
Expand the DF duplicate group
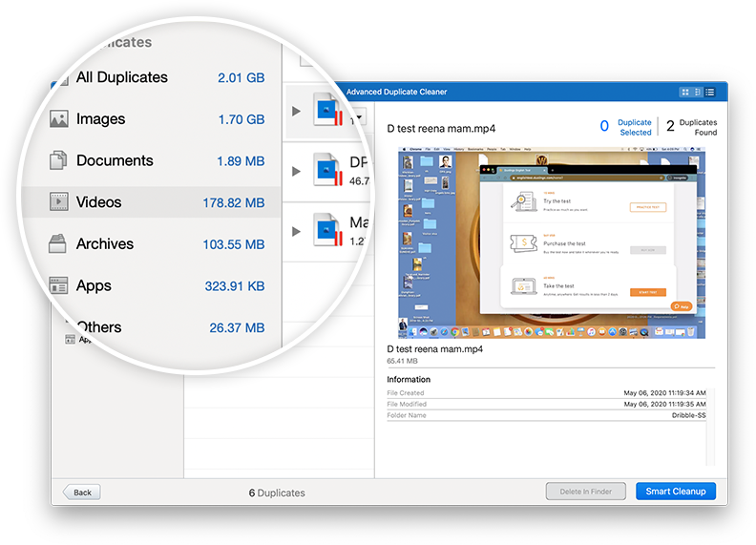[296, 171]
